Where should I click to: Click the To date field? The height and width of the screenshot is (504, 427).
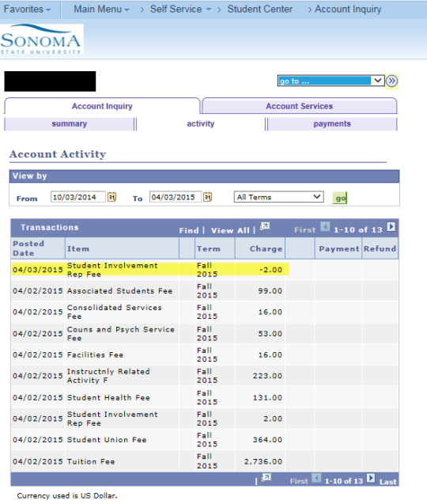pos(176,197)
